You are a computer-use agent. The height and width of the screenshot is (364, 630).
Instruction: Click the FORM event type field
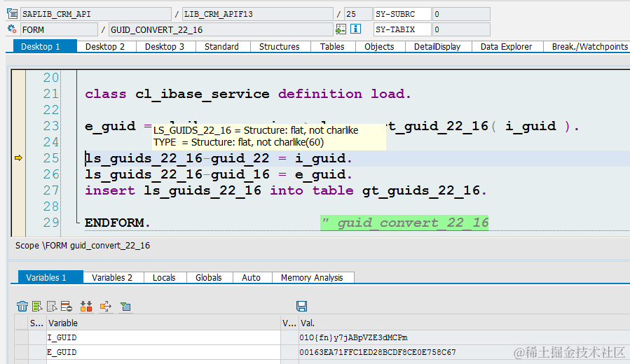[x=59, y=29]
